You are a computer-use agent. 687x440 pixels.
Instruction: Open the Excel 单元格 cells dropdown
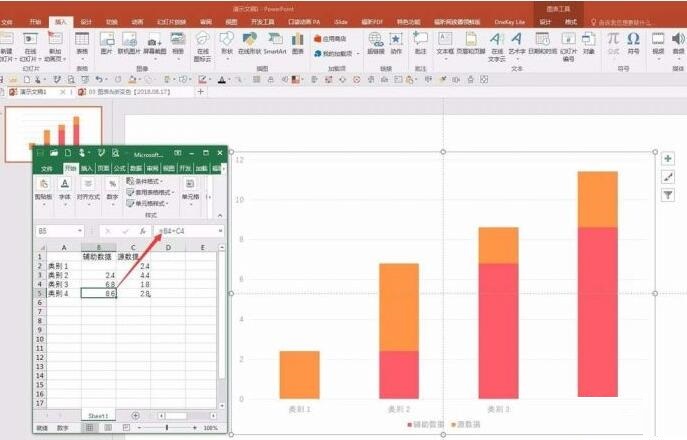[x=190, y=192]
